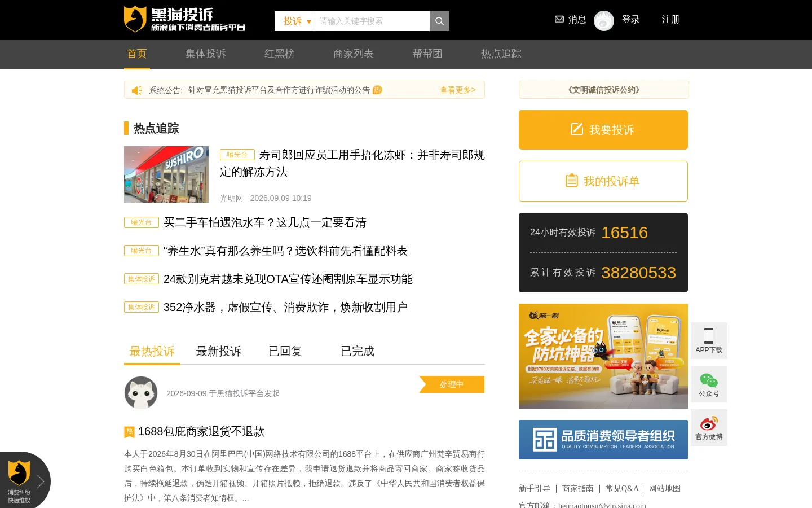Click the 品质消费领导者组织 banner
Screen dimensions: 812x508
[x=603, y=440]
